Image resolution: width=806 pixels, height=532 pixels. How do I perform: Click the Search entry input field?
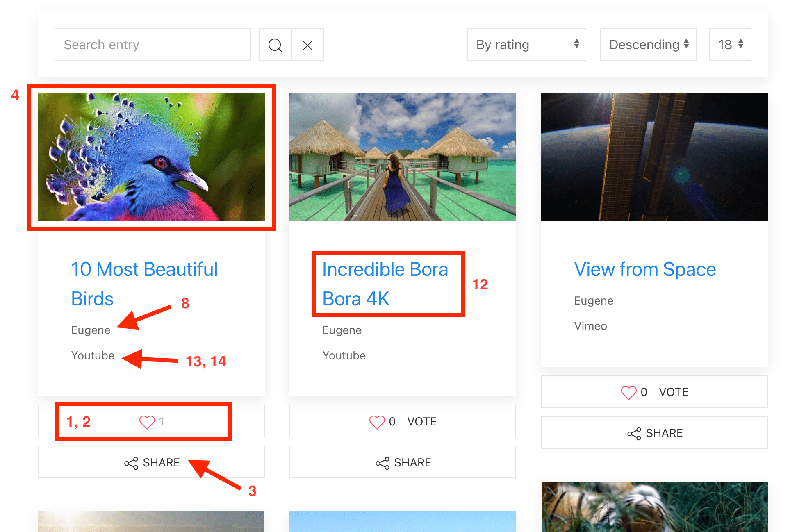[x=153, y=45]
